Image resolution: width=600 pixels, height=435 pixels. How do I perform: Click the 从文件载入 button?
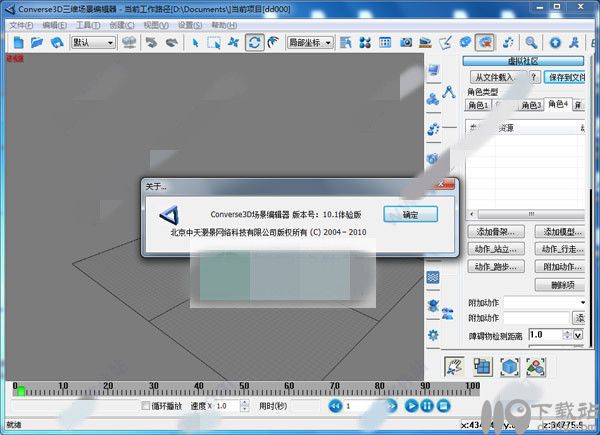pos(496,77)
